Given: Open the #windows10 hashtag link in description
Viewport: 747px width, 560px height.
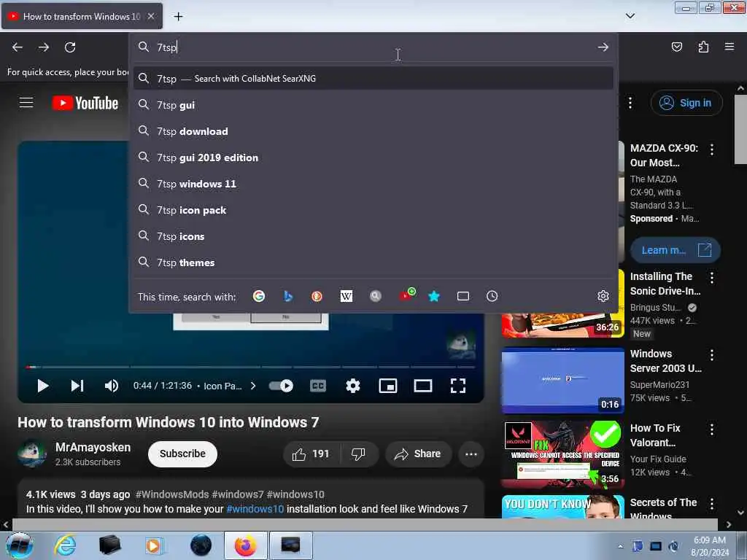Looking at the screenshot, I should pyautogui.click(x=255, y=508).
